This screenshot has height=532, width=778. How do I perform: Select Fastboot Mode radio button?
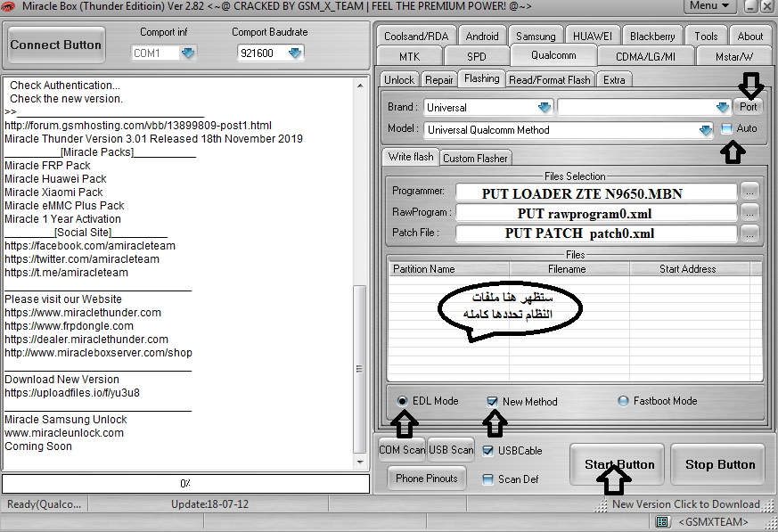pyautogui.click(x=623, y=400)
